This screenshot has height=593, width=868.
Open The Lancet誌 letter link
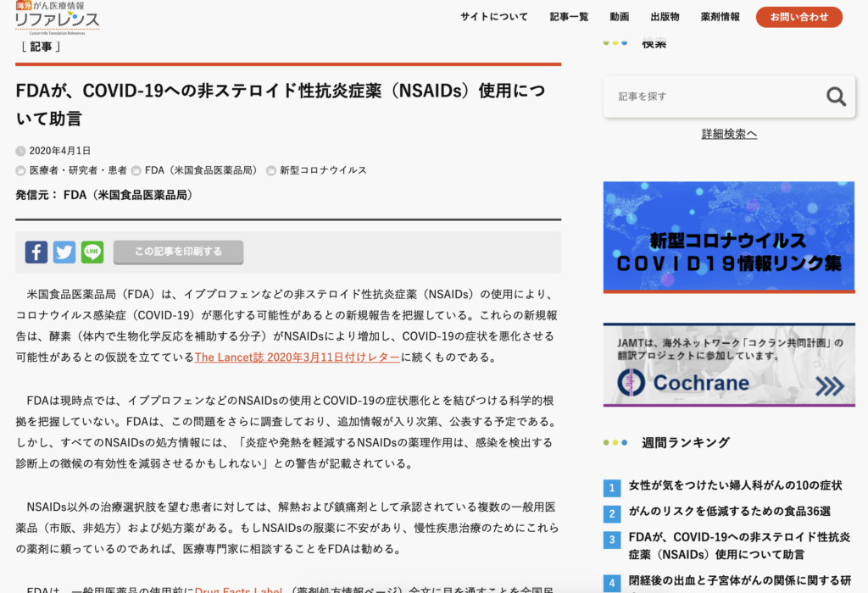(x=297, y=357)
